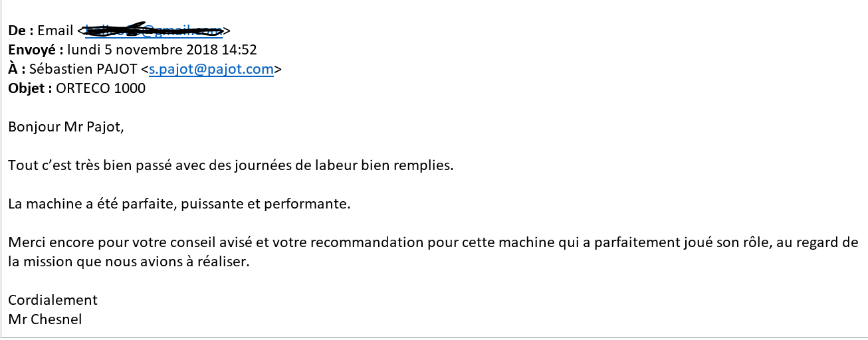Select the signature "Mr Chesnel"
Viewport: 868px width, 340px height.
click(45, 319)
